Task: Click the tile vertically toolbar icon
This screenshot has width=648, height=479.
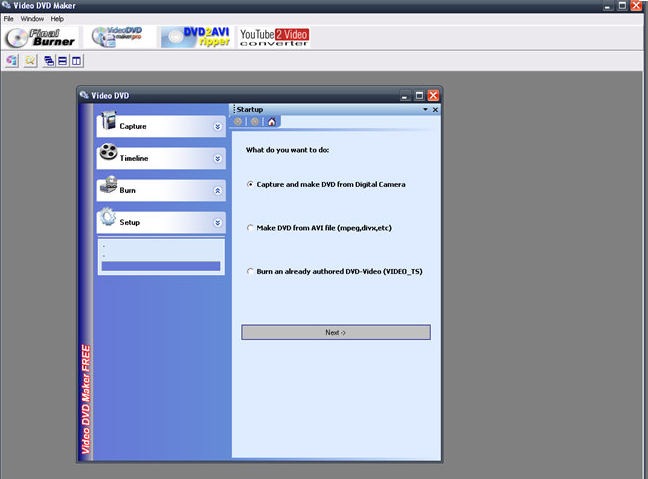Action: click(x=76, y=61)
